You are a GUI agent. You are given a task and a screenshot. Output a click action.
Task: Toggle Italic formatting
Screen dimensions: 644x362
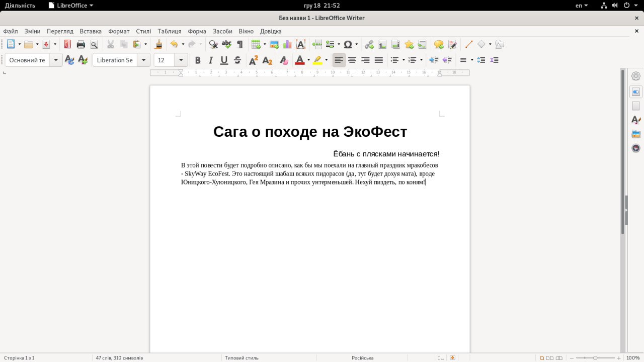tap(211, 60)
